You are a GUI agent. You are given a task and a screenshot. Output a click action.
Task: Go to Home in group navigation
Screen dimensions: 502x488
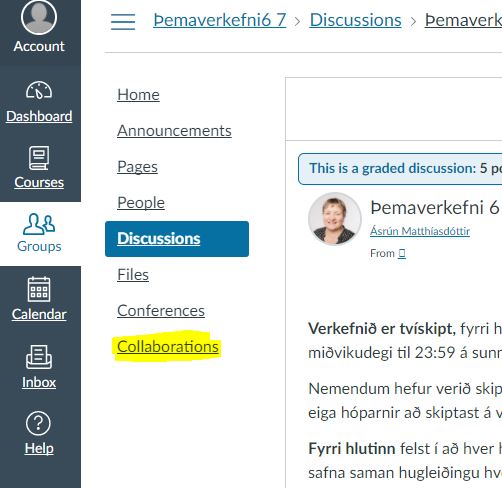pos(138,95)
